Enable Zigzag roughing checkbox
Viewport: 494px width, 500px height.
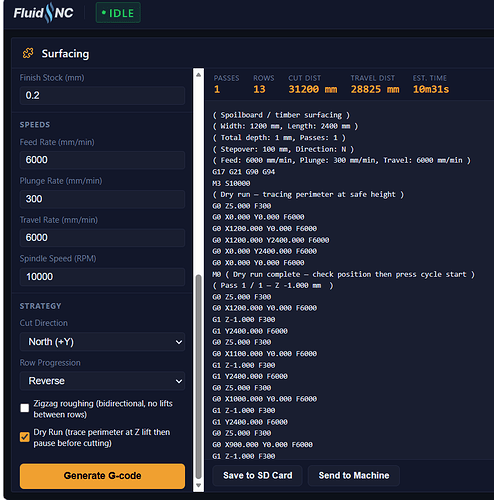[25, 408]
